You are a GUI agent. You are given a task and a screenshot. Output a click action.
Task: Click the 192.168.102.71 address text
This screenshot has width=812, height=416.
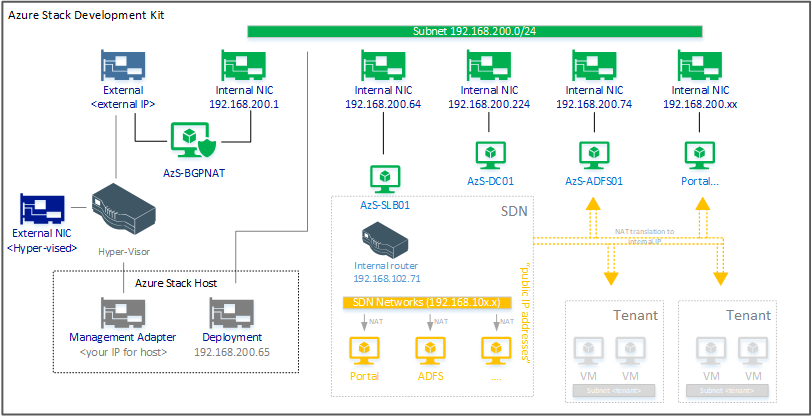click(386, 278)
